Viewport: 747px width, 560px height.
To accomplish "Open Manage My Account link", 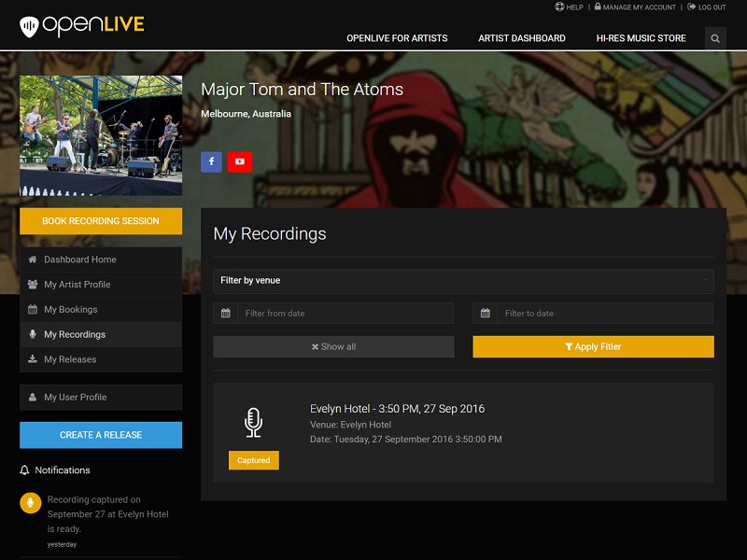I will [639, 7].
